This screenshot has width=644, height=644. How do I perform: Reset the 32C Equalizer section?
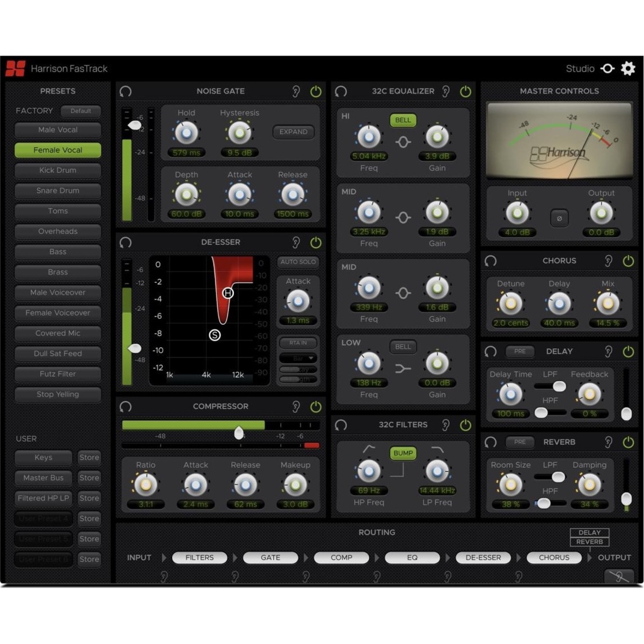[x=341, y=91]
